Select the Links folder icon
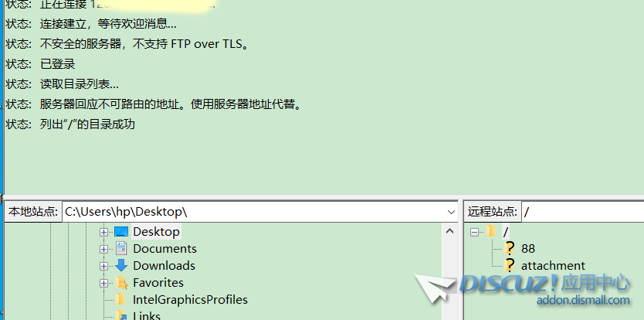 click(x=121, y=315)
